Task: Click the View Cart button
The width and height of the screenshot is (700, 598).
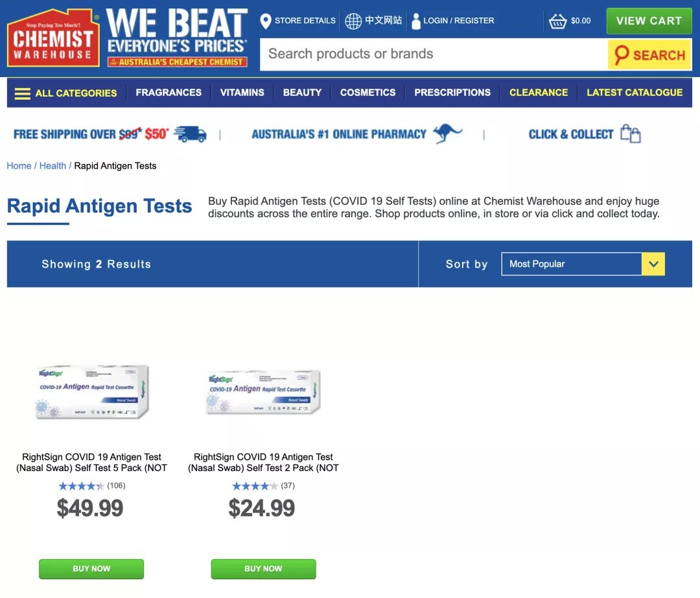Action: pos(649,21)
